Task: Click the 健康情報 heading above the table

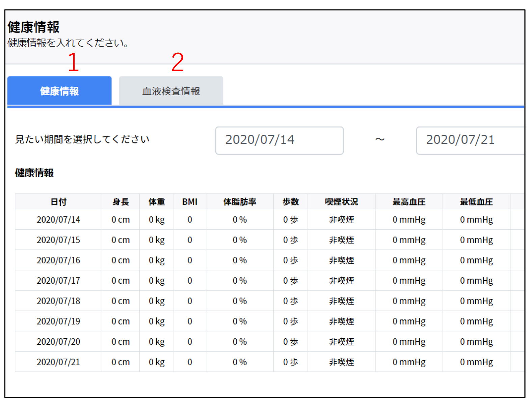Action: coord(34,173)
